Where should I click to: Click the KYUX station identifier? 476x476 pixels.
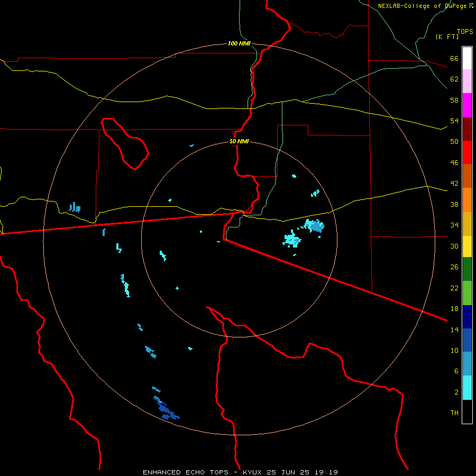[x=253, y=472]
